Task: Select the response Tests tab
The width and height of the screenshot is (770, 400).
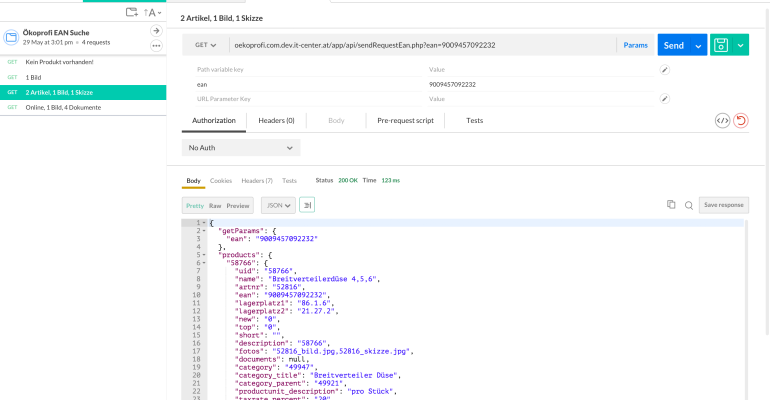Action: click(x=289, y=181)
